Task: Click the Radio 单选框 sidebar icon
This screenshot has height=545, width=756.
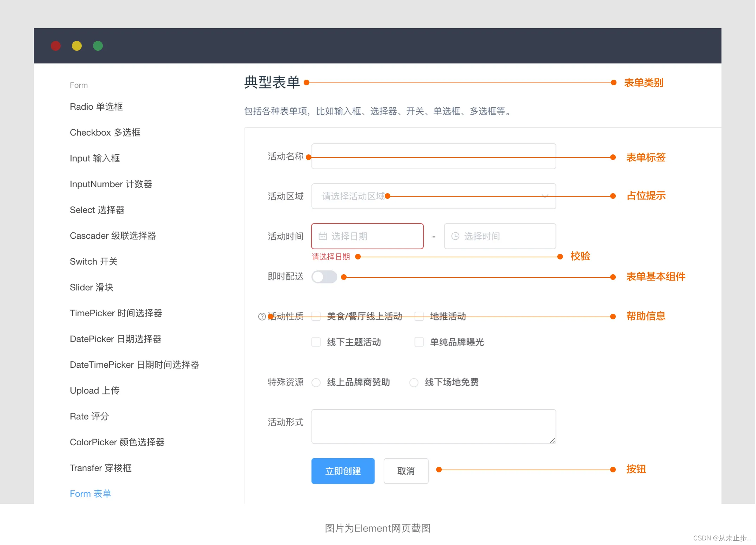Action: pos(96,106)
